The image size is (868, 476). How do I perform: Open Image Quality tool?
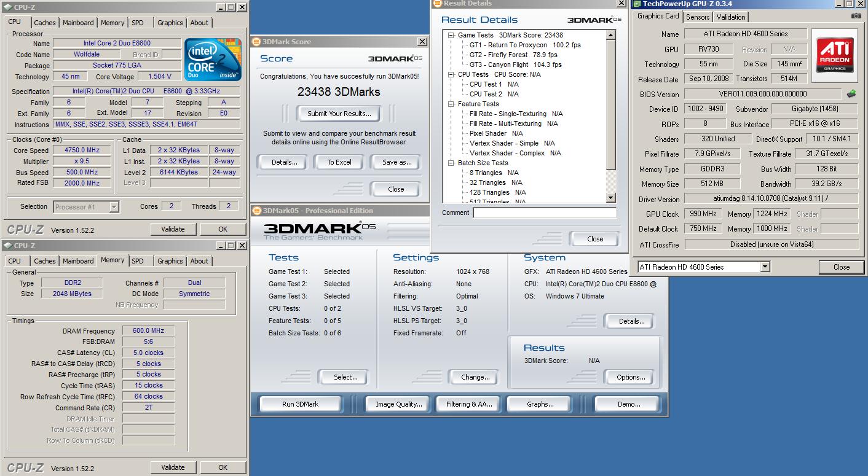point(399,404)
